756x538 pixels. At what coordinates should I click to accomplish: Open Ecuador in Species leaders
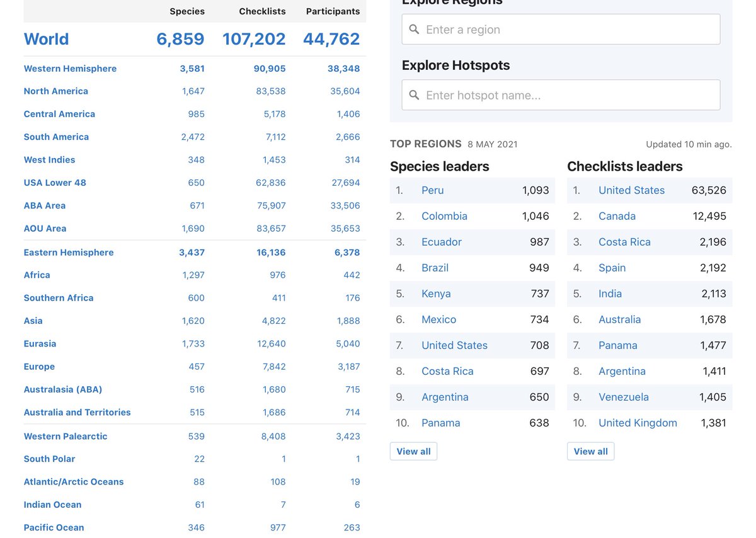coord(442,242)
